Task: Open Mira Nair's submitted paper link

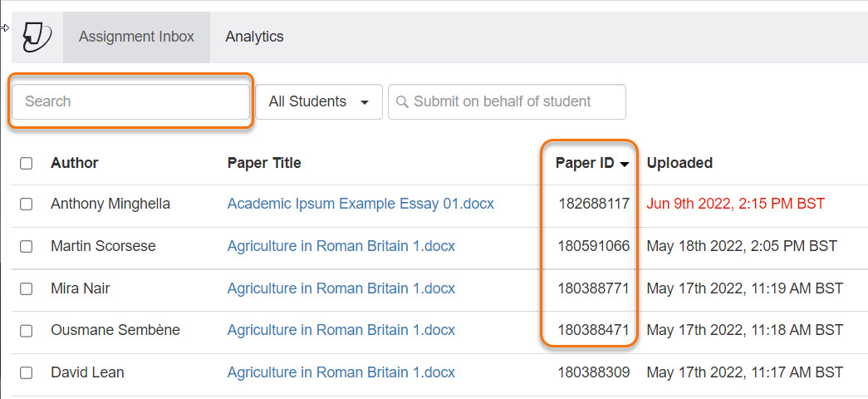Action: tap(341, 288)
